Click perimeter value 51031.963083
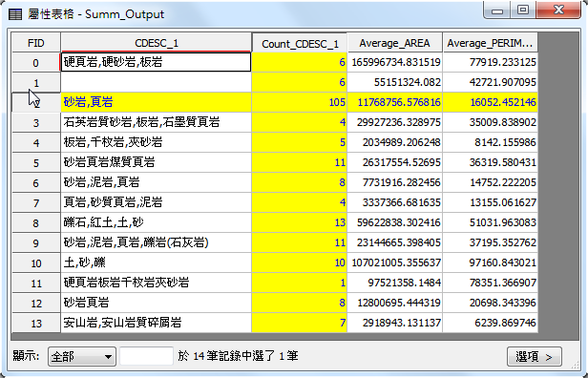588x378 pixels. click(490, 222)
